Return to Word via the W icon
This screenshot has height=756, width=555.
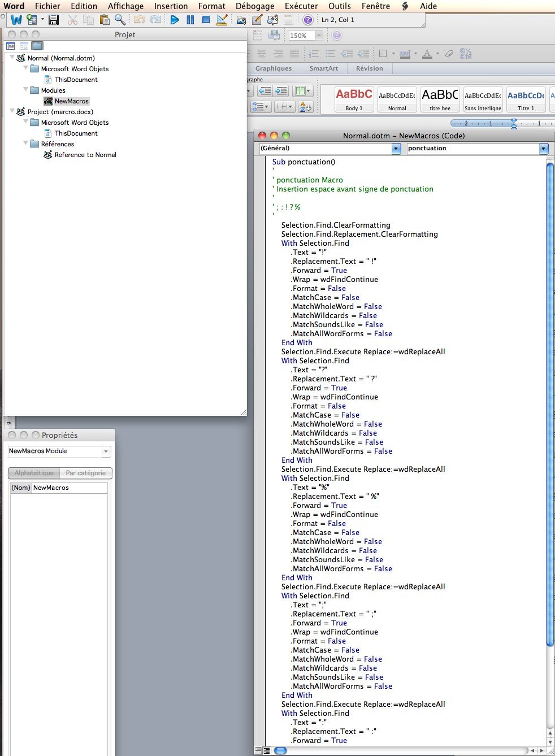pos(16,20)
